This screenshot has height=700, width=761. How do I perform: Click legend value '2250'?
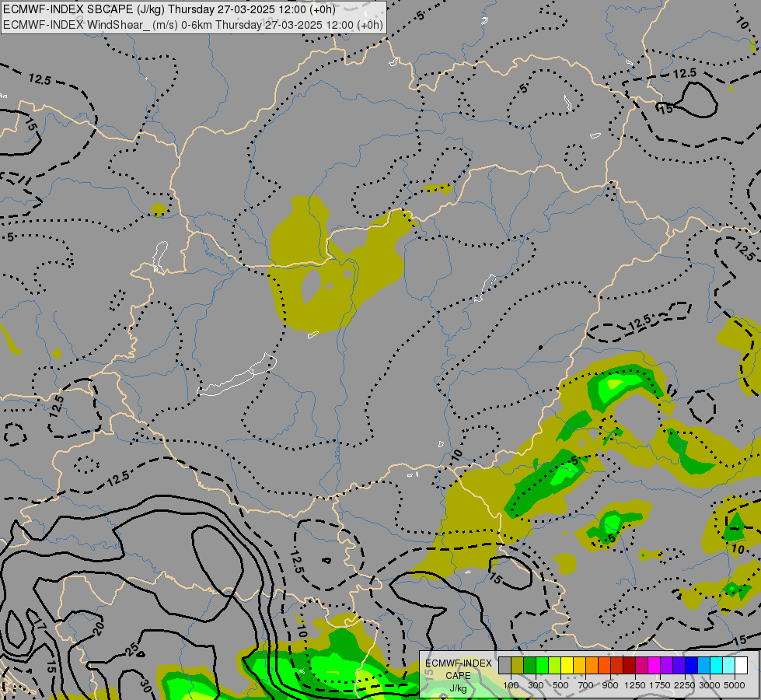[x=685, y=685]
